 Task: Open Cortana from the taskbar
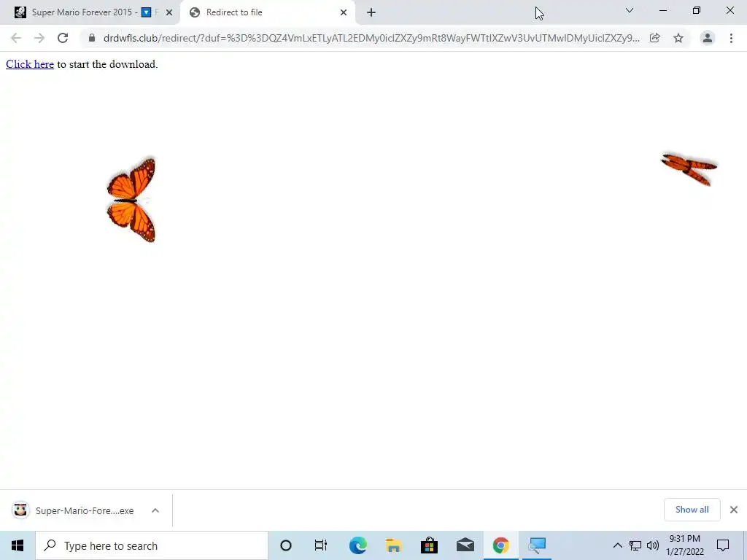pos(286,545)
